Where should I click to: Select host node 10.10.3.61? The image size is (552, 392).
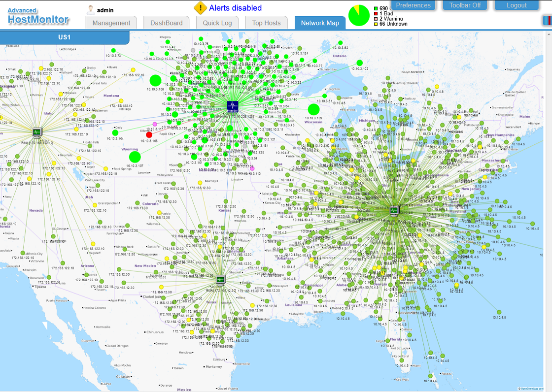325,96
